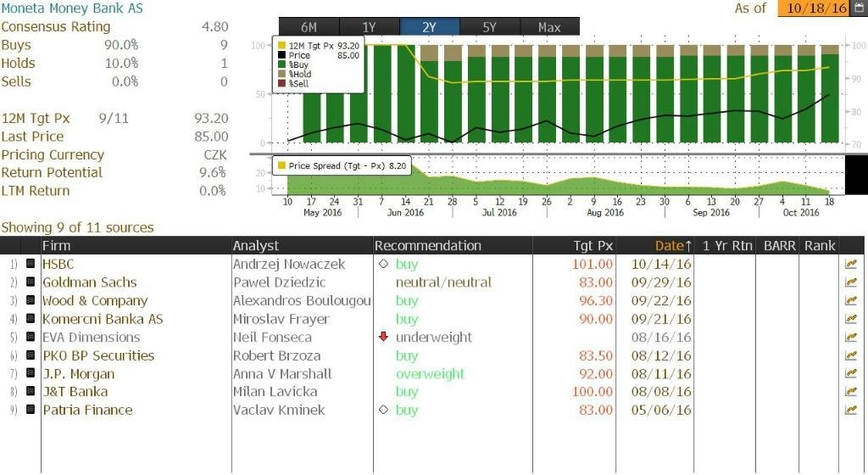This screenshot has height=475, width=868.
Task: Sort table by Rank column
Action: click(820, 245)
